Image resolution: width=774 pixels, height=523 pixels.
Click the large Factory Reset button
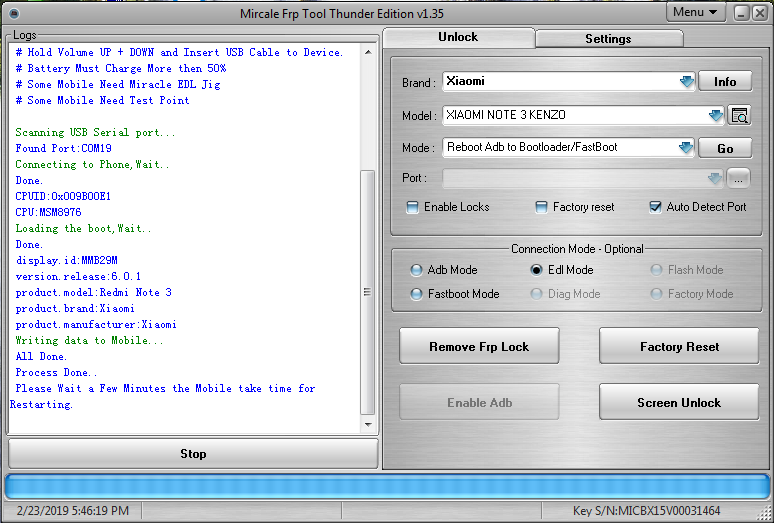[679, 346]
